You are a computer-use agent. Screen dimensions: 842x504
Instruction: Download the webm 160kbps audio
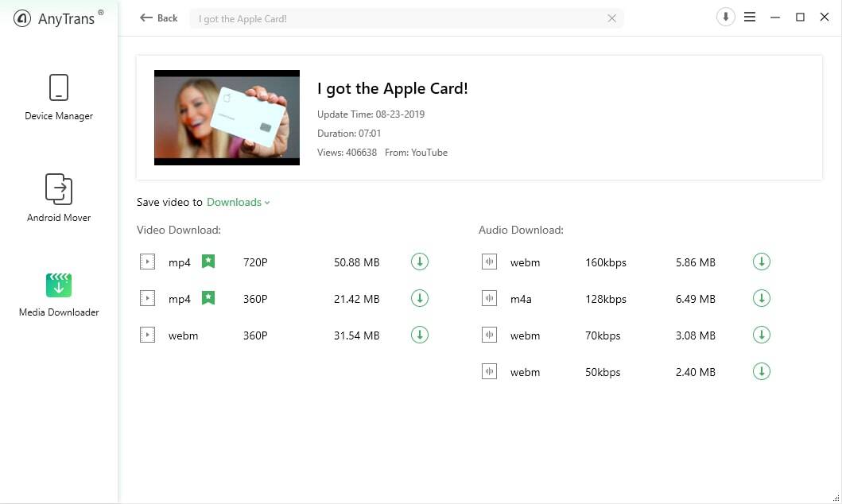[x=762, y=262]
